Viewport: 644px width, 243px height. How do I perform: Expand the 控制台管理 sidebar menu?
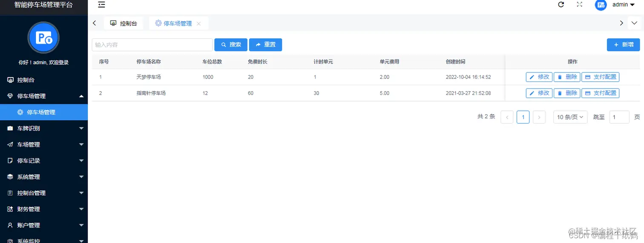tap(44, 193)
